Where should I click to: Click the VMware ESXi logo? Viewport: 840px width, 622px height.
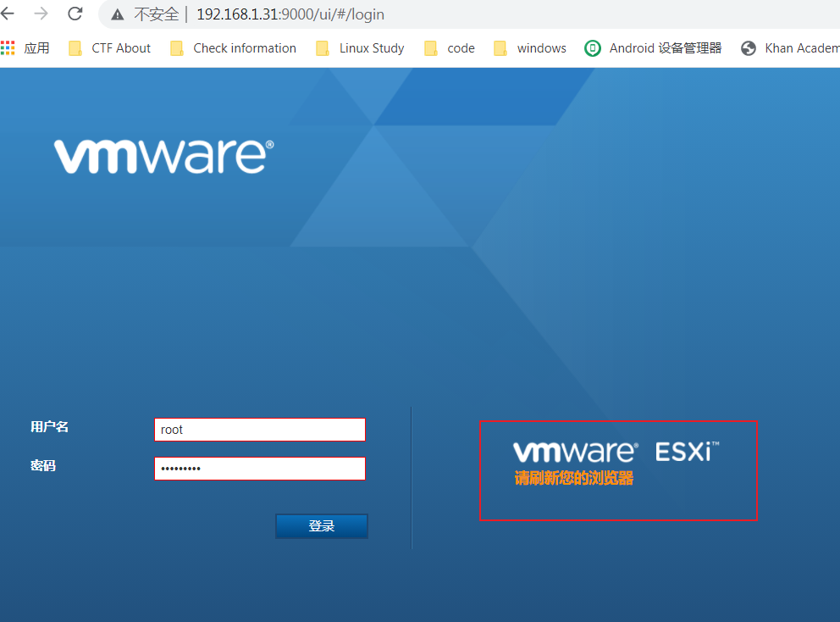pos(616,452)
